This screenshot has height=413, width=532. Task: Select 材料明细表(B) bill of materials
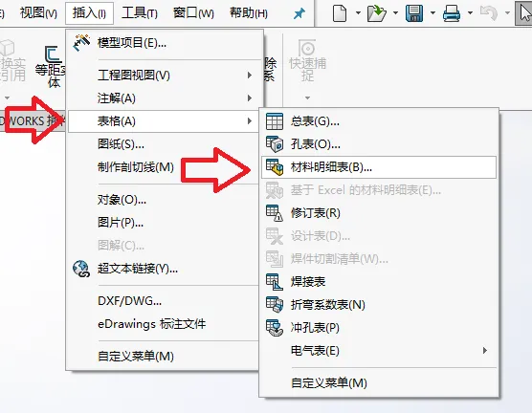coord(379,167)
